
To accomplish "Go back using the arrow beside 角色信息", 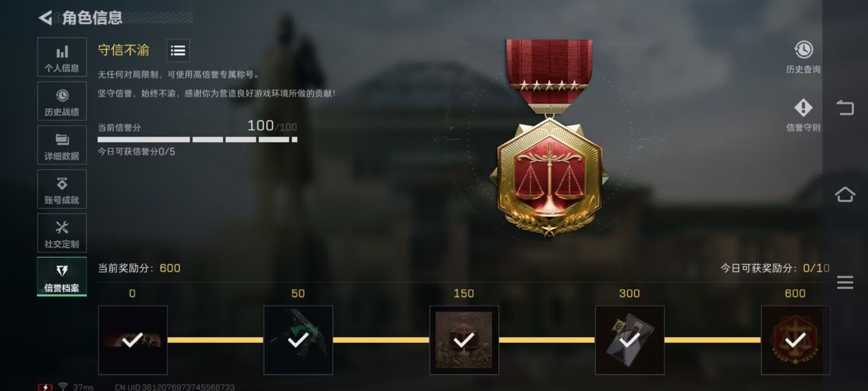I will pyautogui.click(x=45, y=18).
